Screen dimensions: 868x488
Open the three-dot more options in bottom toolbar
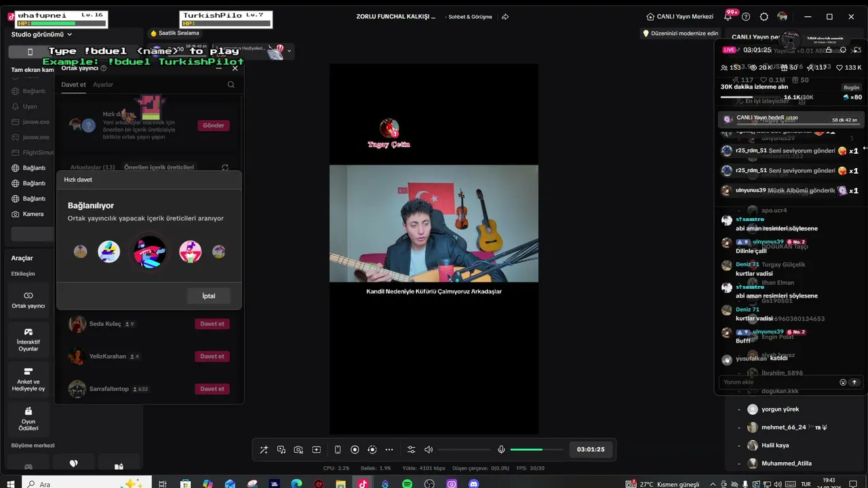[389, 449]
